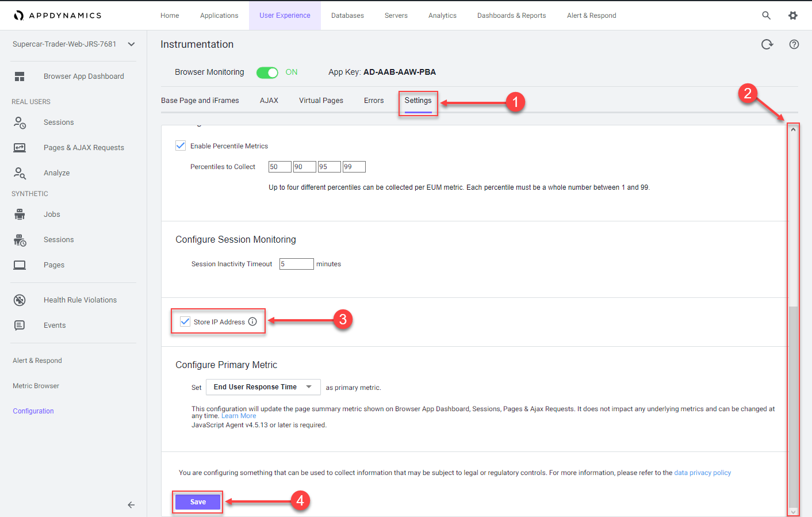Open the Applications menu
The width and height of the screenshot is (812, 517).
coord(219,16)
